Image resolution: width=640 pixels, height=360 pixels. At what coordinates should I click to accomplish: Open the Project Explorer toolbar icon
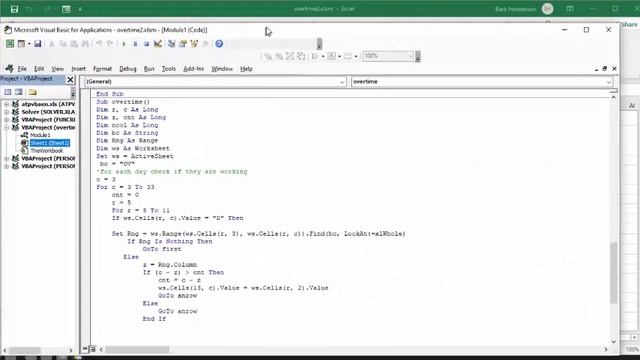pos(171,44)
